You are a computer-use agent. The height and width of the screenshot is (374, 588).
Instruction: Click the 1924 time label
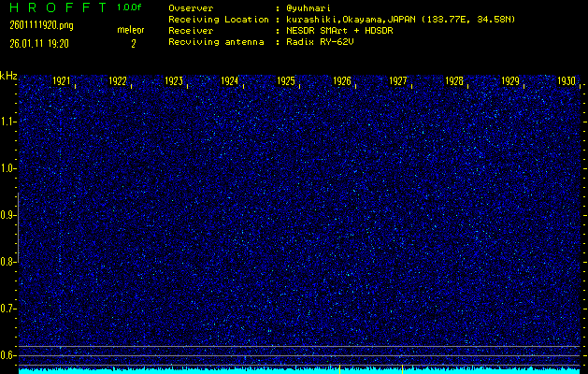230,81
